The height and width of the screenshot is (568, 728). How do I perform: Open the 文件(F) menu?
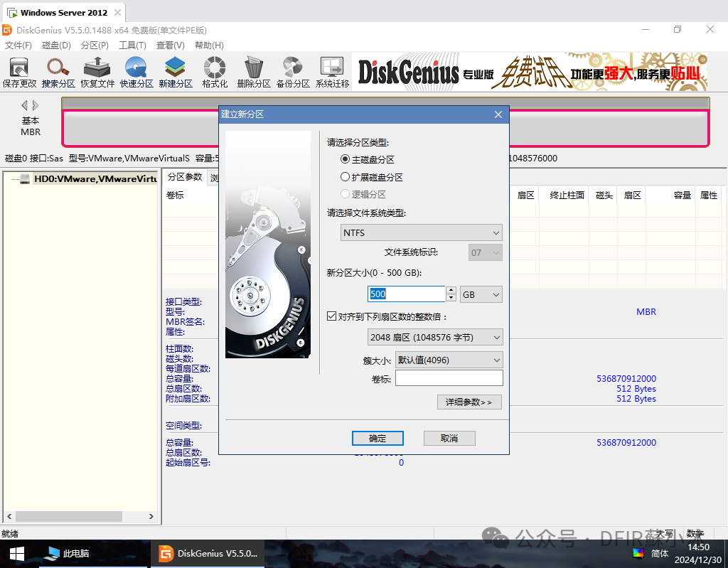tap(18, 45)
